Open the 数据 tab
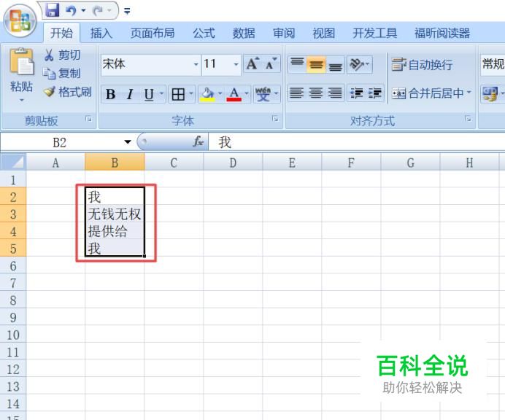Screen dimensions: 505x420 pos(244,33)
